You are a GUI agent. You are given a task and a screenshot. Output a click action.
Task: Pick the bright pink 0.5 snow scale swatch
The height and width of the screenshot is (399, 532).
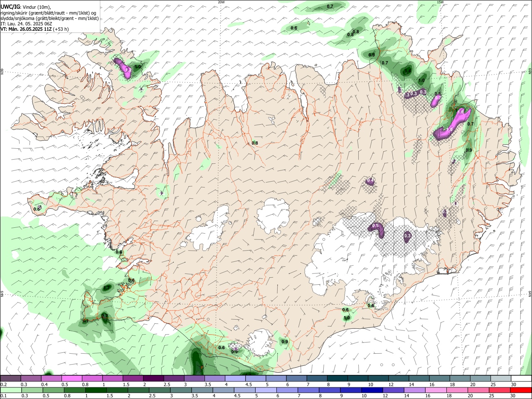71,378
